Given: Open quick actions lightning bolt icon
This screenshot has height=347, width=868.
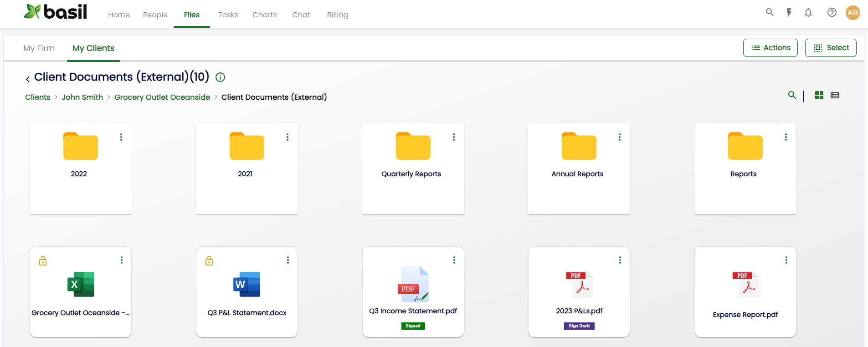Looking at the screenshot, I should 789,12.
